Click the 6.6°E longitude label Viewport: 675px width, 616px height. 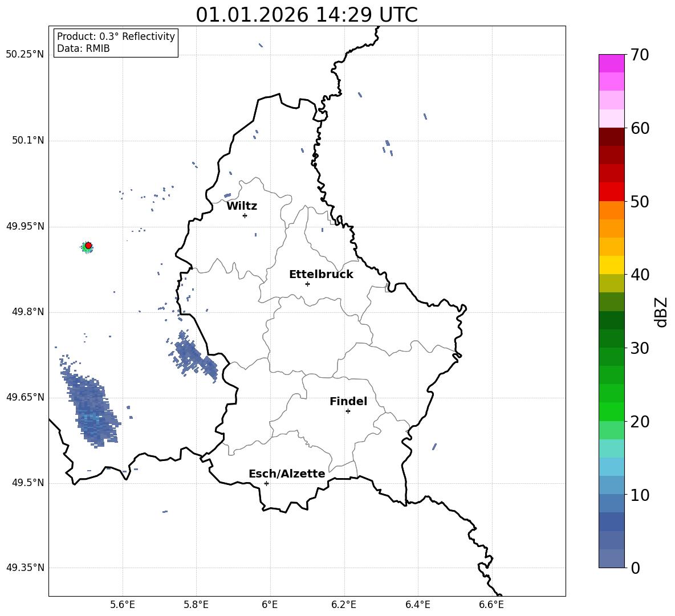[x=491, y=605]
